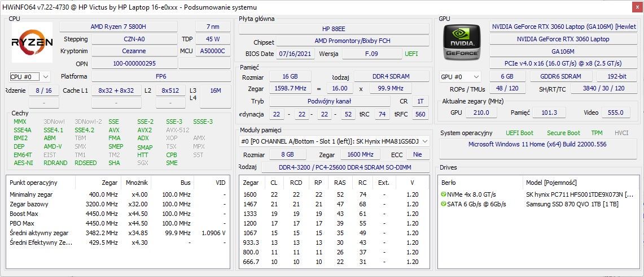Click the UEFI Boot label
The width and height of the screenshot is (644, 277).
[520, 133]
